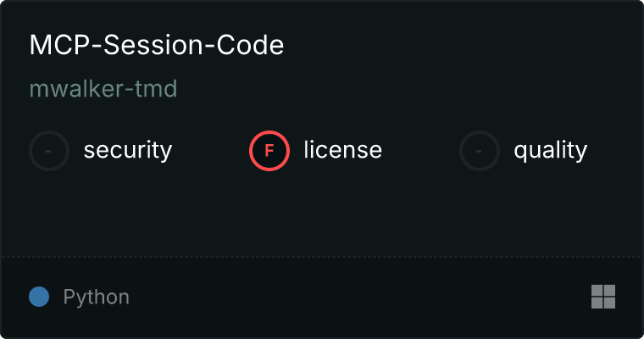This screenshot has height=339, width=644.
Task: Click the dashed divider above the footer
Action: (x=322, y=256)
